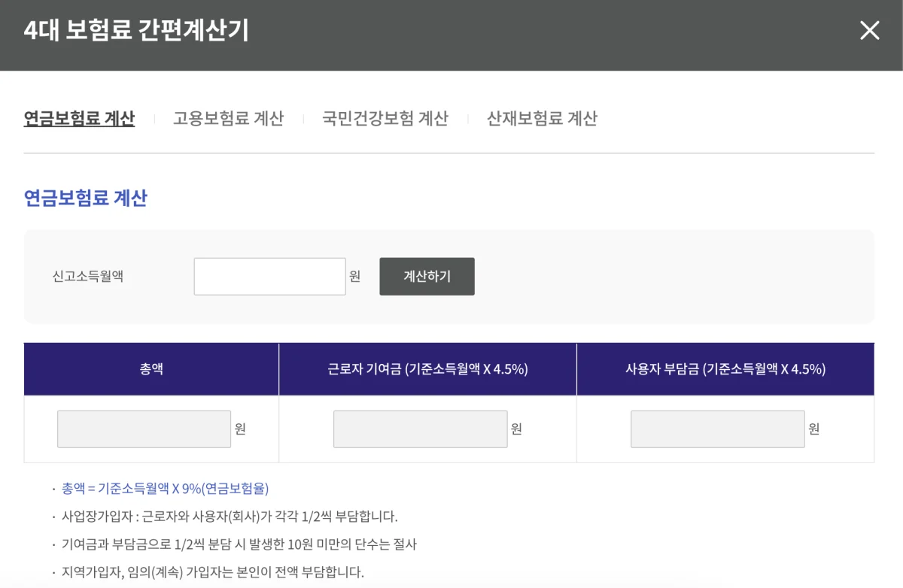The height and width of the screenshot is (588, 903).
Task: Click the 원 unit label beside the input
Action: click(356, 276)
